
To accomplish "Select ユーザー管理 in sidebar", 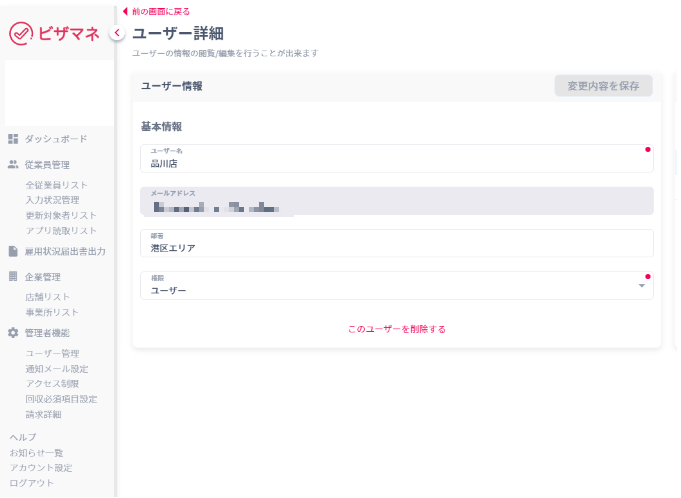I will [52, 353].
